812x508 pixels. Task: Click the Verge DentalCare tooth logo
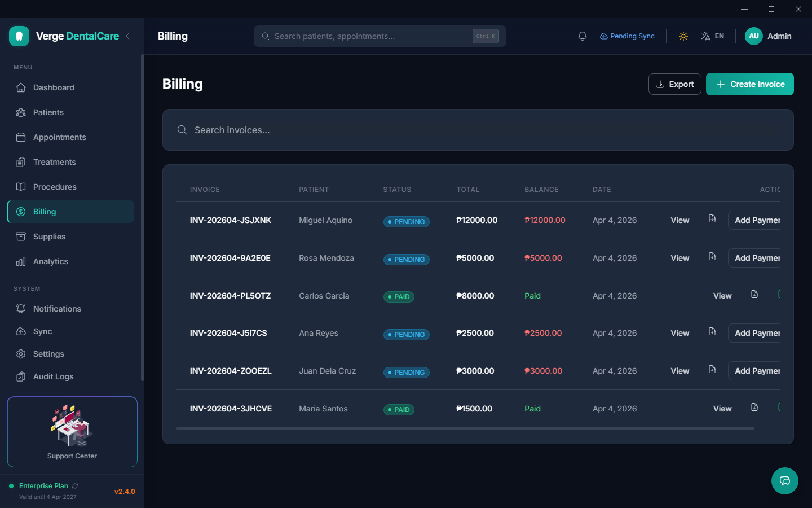tap(19, 36)
